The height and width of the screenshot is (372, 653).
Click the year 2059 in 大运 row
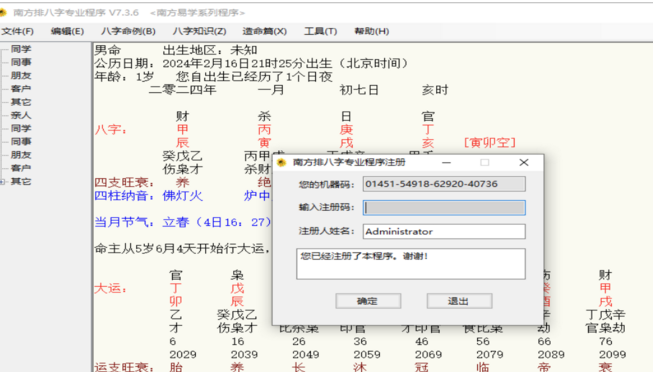tap(367, 355)
